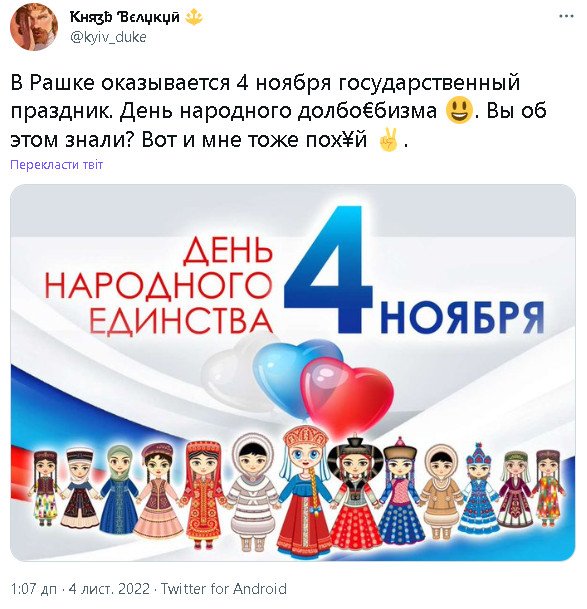Click the date '4 лист. 2022'
This screenshot has width=587, height=609.
(x=109, y=589)
